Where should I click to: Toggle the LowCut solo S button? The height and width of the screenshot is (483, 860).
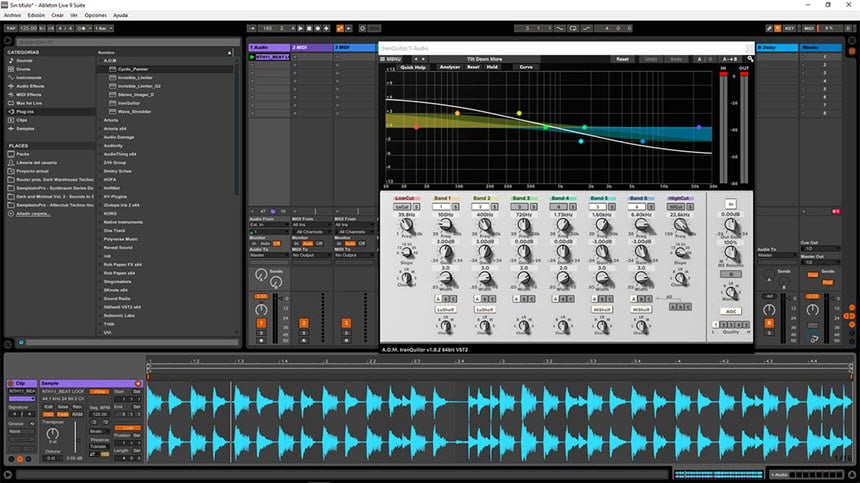(416, 207)
